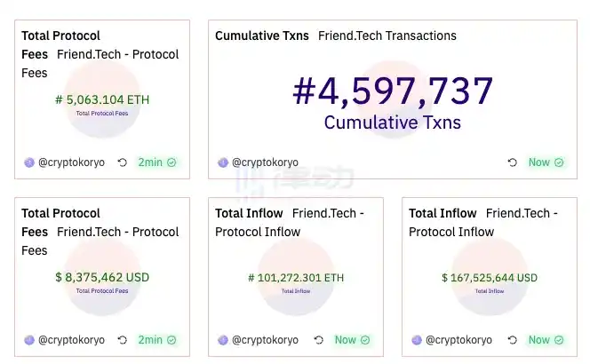Click cryptokoryo avatar on Cumulative Txns card
The height and width of the screenshot is (364, 590).
223,162
